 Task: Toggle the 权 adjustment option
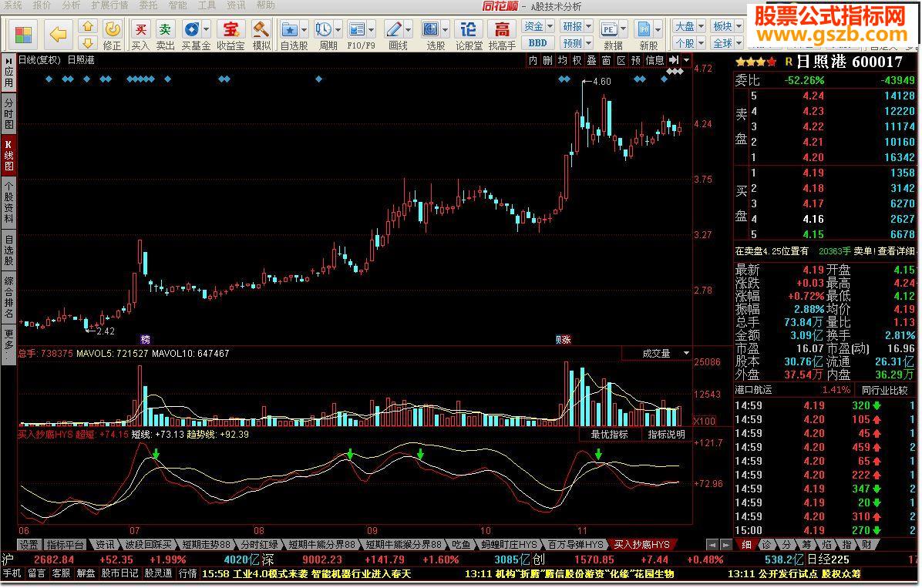click(x=577, y=60)
